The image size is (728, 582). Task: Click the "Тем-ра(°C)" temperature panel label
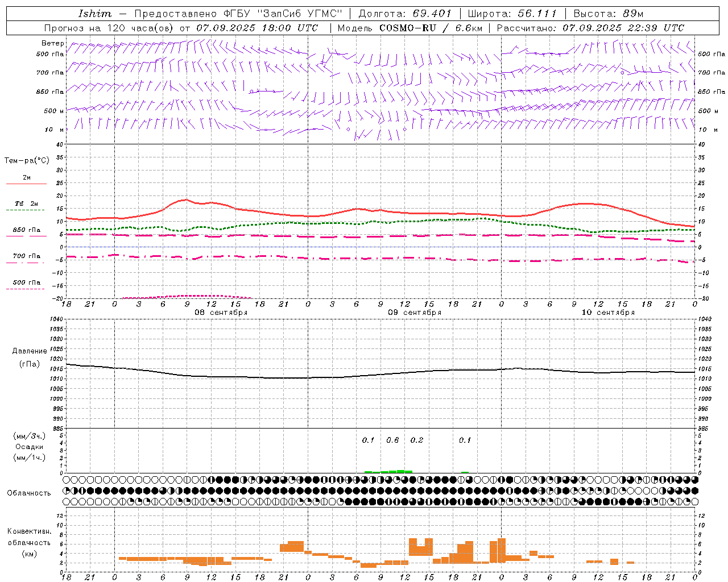[x=27, y=161]
